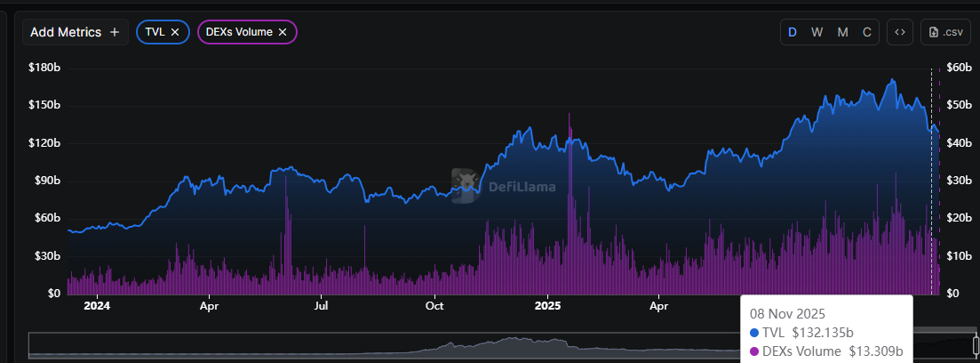The image size is (980, 363).
Task: Click the 2024 label on the time axis
Action: [x=96, y=305]
